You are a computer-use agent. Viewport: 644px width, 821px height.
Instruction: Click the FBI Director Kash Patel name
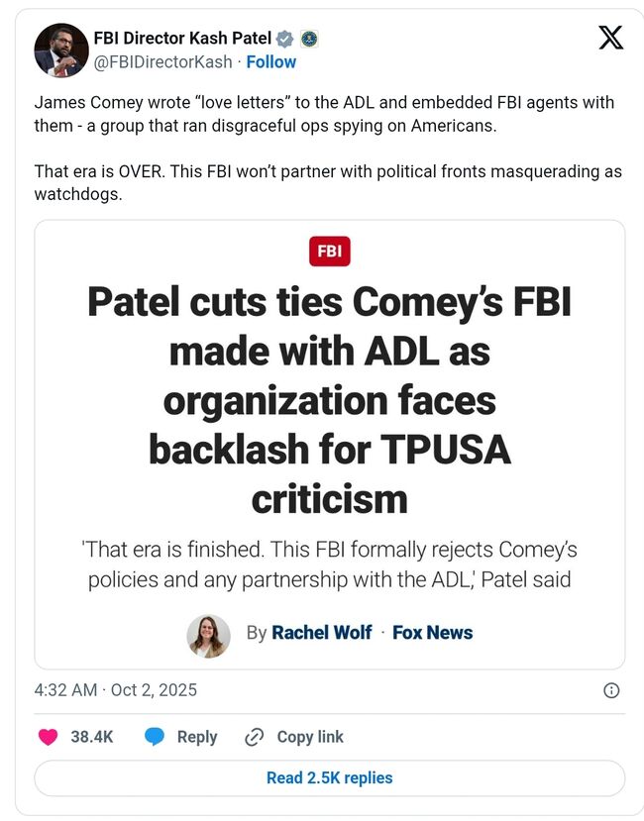[181, 39]
